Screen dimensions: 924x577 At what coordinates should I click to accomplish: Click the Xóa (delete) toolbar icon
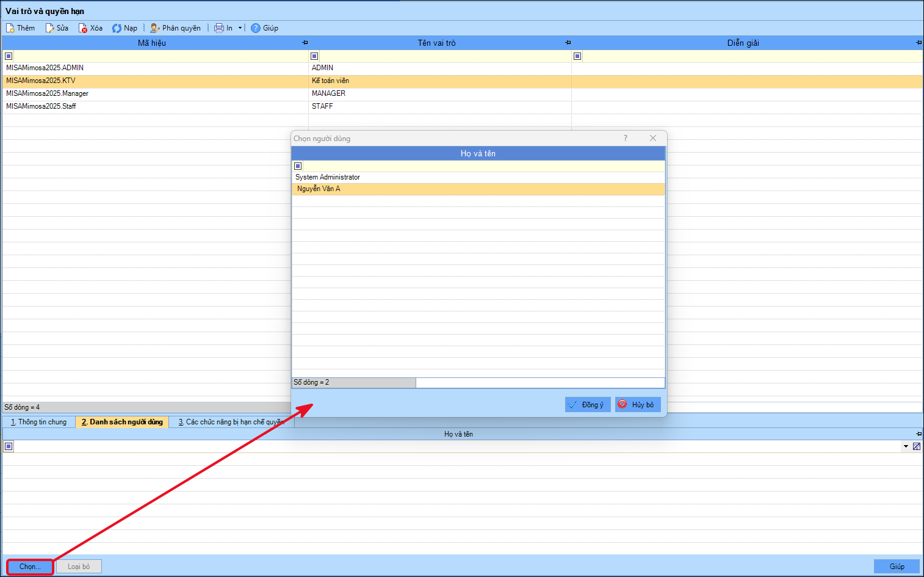83,28
